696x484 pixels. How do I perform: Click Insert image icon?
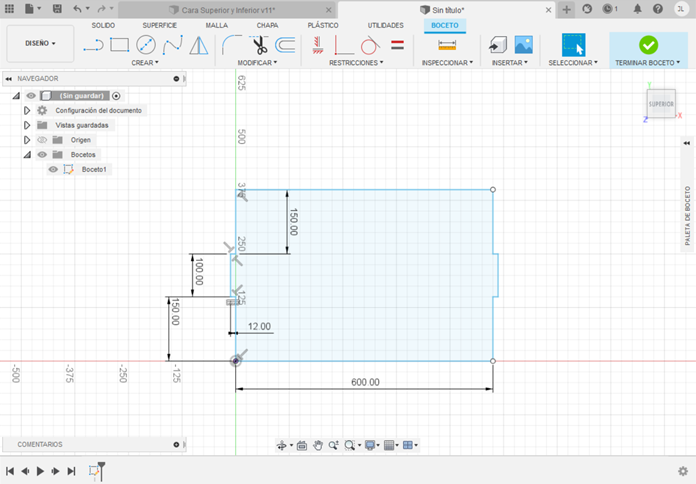tap(524, 45)
